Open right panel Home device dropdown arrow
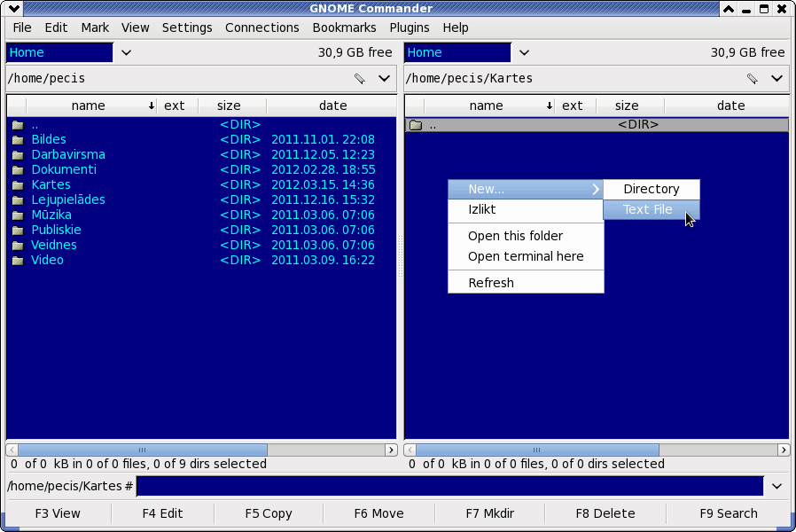The image size is (796, 532). (525, 52)
